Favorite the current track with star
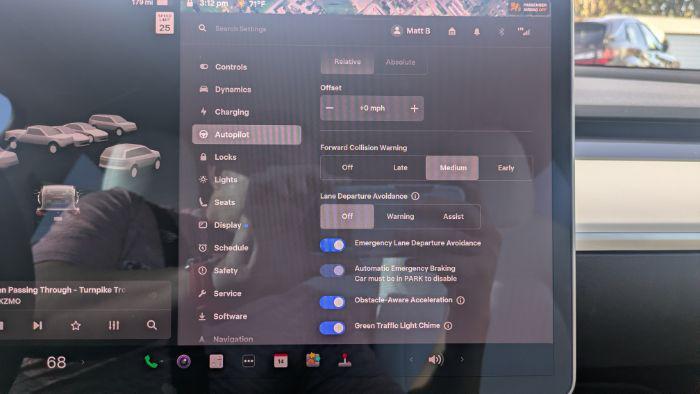The width and height of the screenshot is (700, 394). [75, 326]
